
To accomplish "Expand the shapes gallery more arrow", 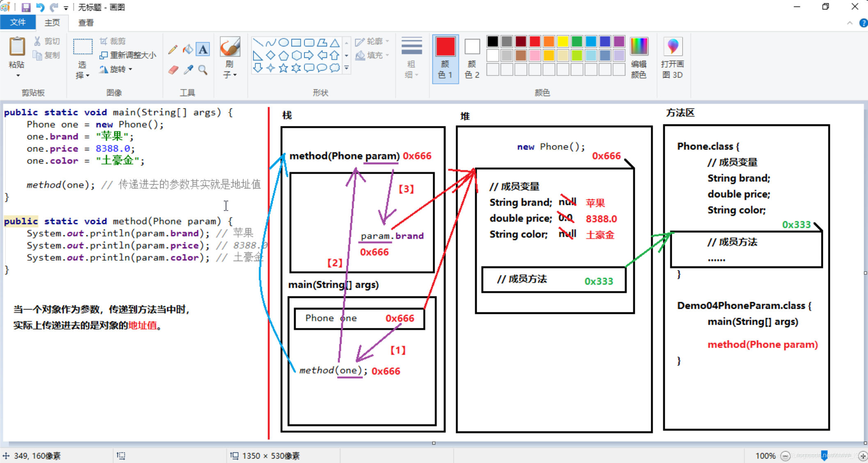I will 347,68.
